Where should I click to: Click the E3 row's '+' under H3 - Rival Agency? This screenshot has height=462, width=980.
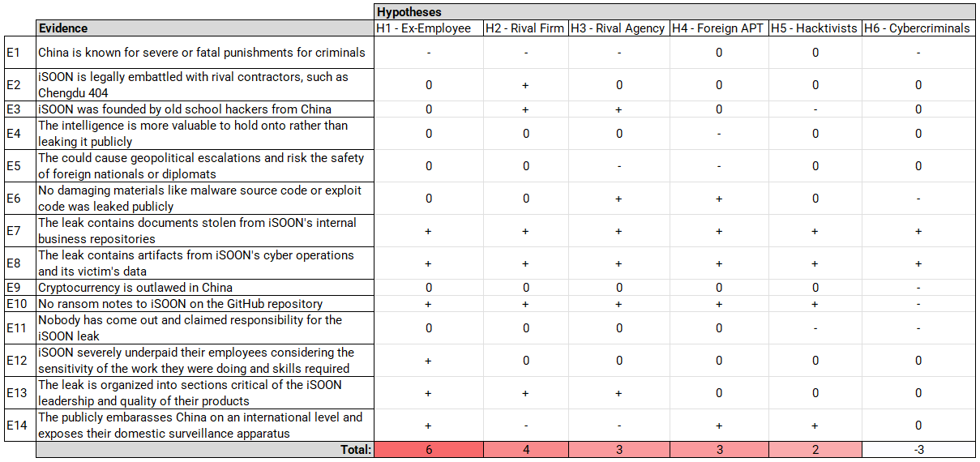[x=619, y=109]
